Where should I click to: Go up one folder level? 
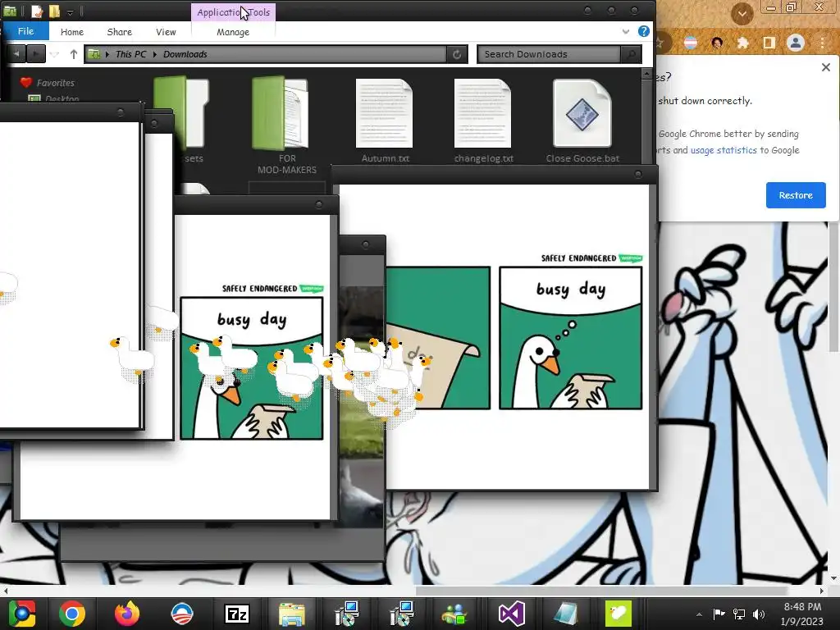point(73,54)
